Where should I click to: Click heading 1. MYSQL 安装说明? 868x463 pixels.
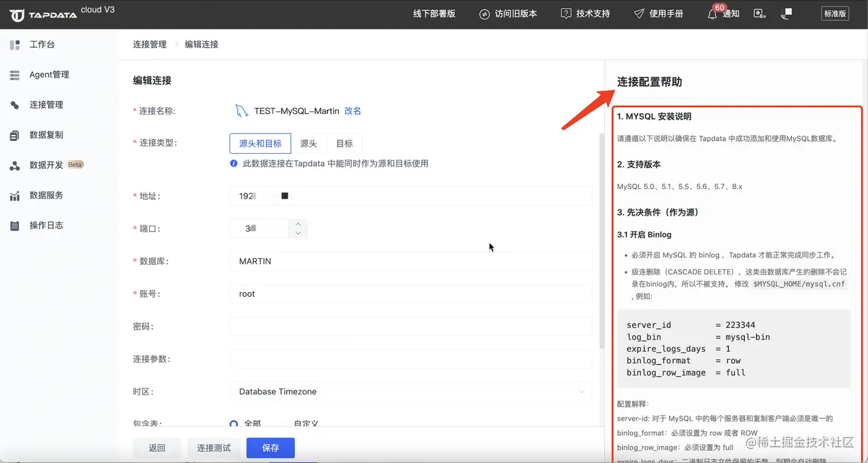point(654,117)
